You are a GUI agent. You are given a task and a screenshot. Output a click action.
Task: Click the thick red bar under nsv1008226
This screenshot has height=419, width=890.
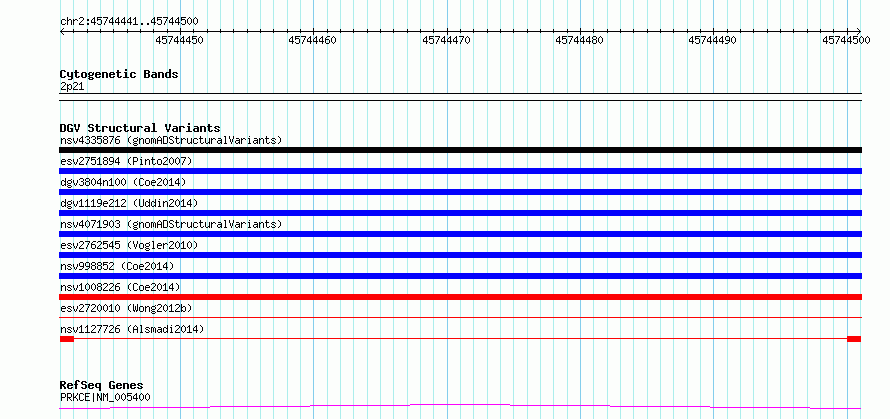click(x=460, y=297)
